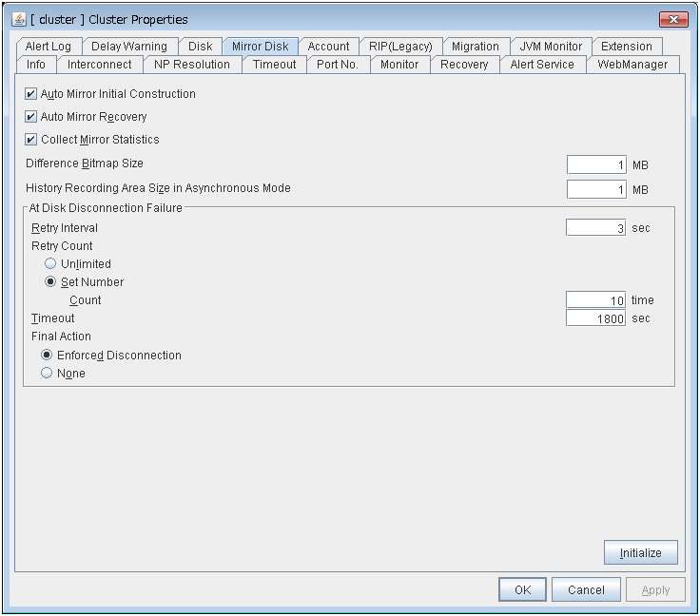700x616 pixels.
Task: Switch to the WebManager tab
Action: (632, 65)
